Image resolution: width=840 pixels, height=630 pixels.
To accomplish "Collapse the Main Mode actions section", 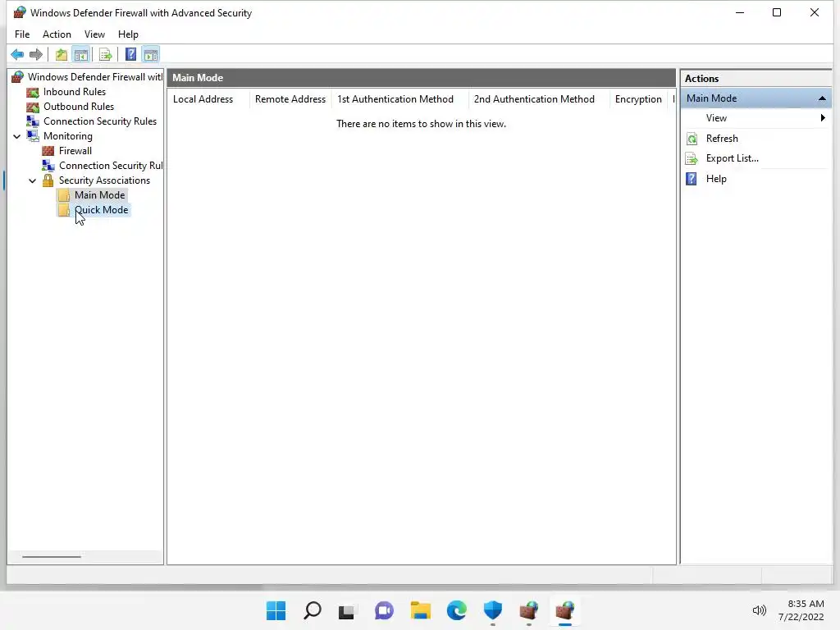I will tap(822, 98).
